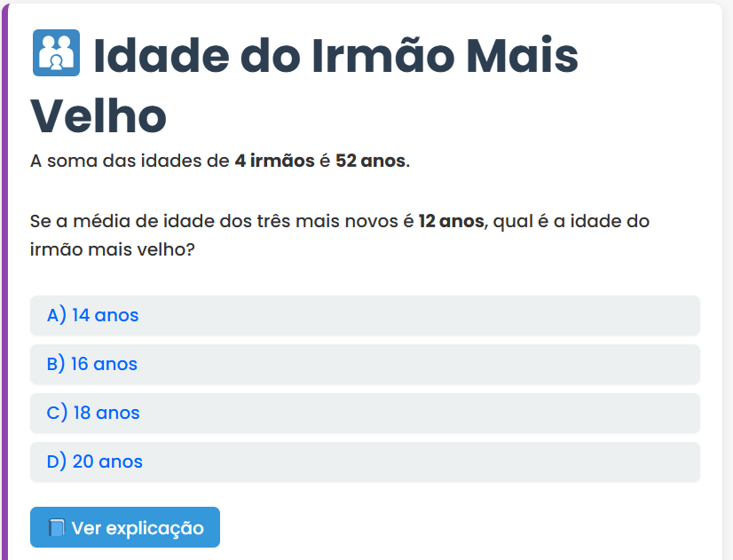Click the book icon on Ver explicação
Screen dimensions: 733x560
(57, 528)
